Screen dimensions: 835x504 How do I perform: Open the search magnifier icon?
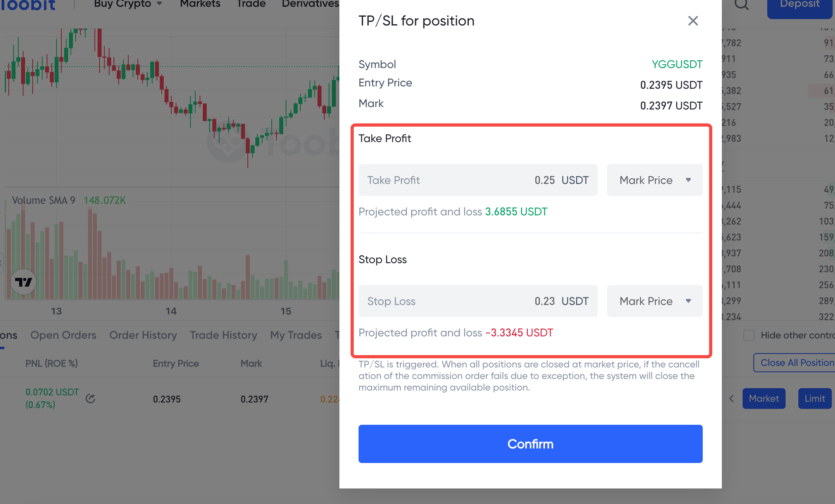coord(741,5)
